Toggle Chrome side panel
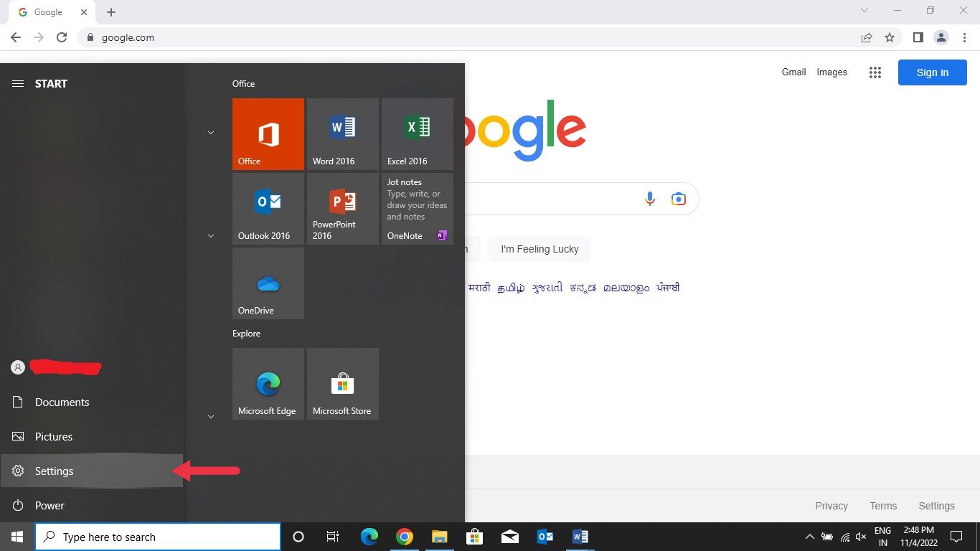The width and height of the screenshot is (980, 551). coord(918,37)
